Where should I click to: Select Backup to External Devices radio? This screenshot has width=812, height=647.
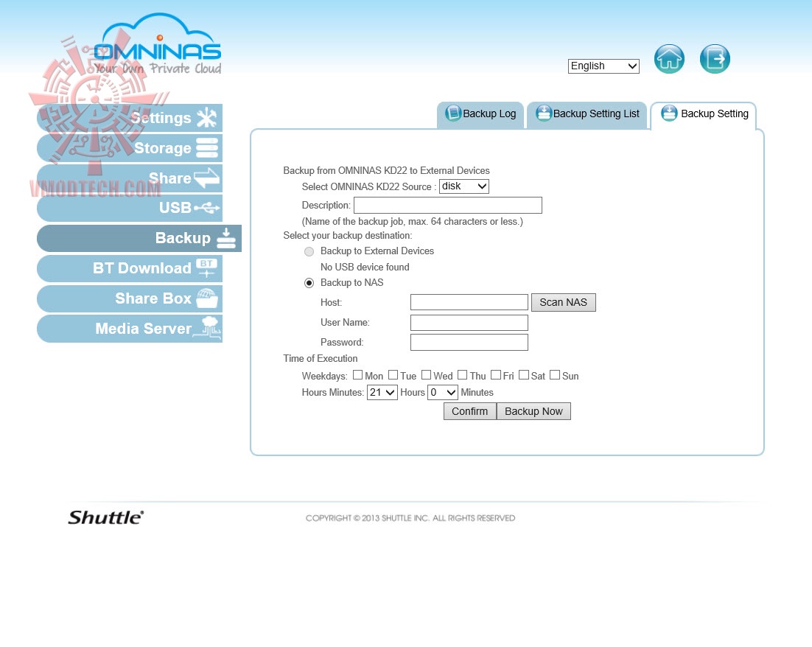click(x=309, y=252)
